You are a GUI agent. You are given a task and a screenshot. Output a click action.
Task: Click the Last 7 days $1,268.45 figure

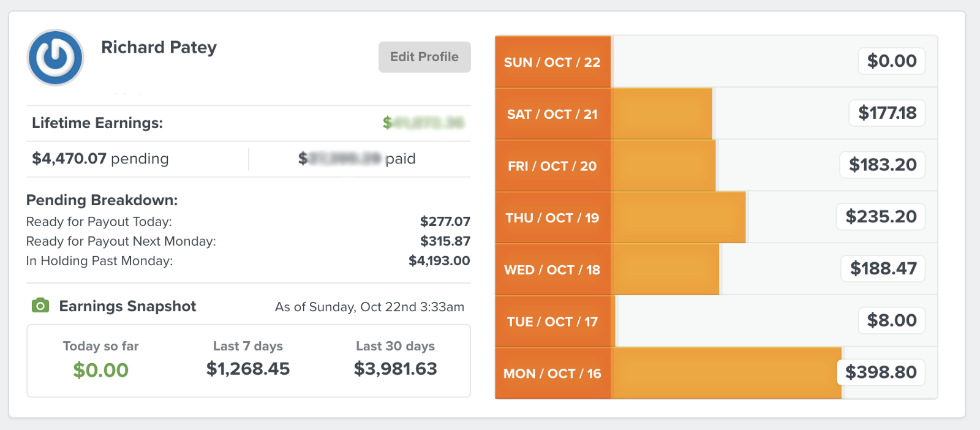248,369
